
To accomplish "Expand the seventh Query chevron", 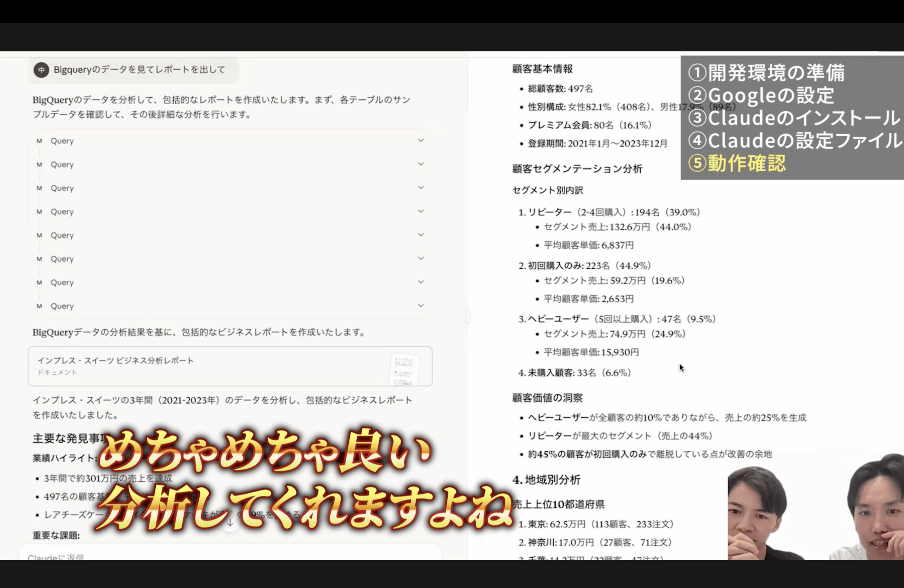I will pyautogui.click(x=421, y=281).
